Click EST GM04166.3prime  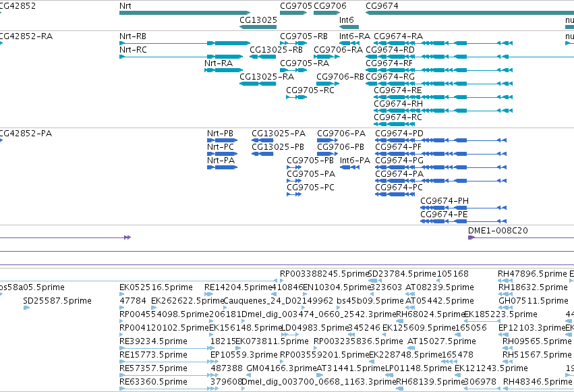pos(281,369)
